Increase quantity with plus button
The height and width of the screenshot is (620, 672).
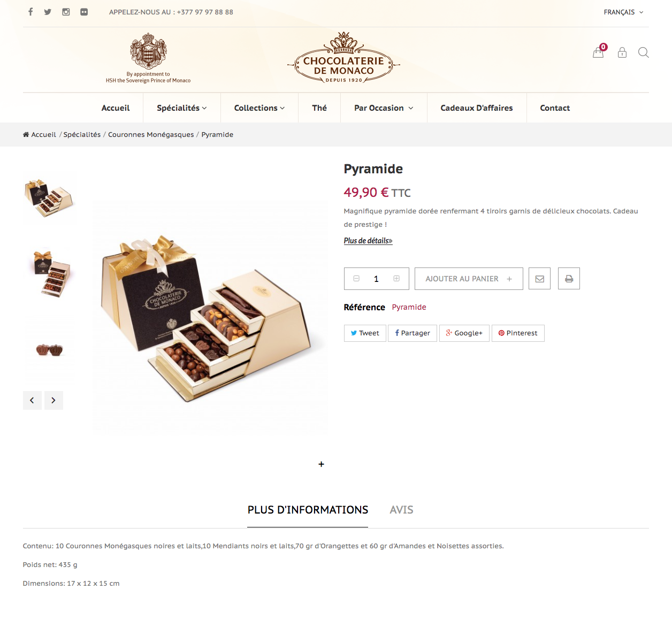pyautogui.click(x=396, y=279)
